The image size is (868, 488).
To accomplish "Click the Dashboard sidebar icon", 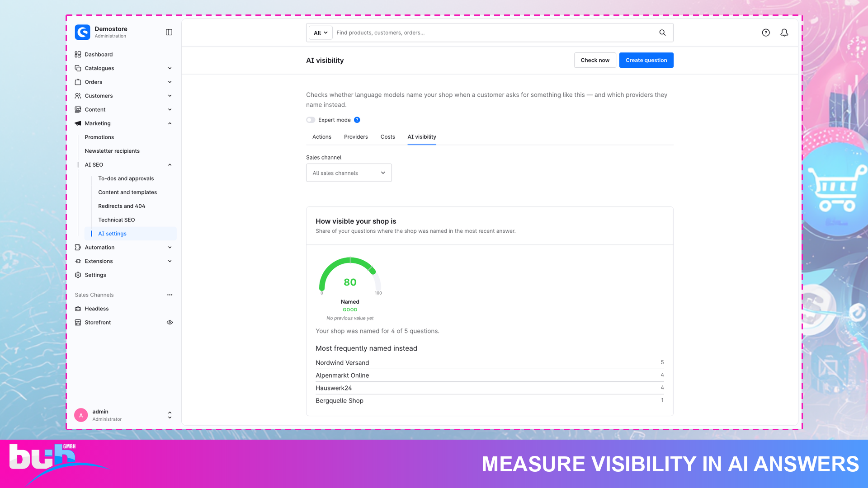I will pyautogui.click(x=78, y=54).
